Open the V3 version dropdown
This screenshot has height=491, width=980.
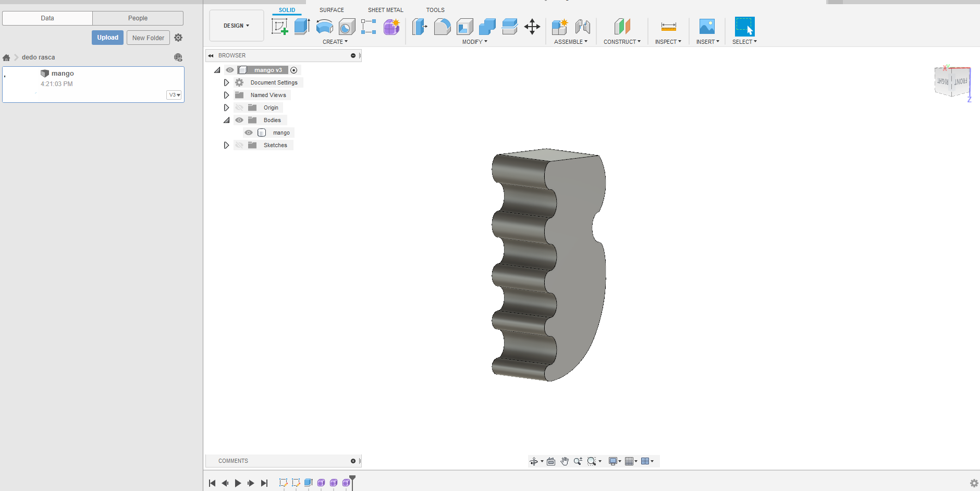[x=174, y=95]
